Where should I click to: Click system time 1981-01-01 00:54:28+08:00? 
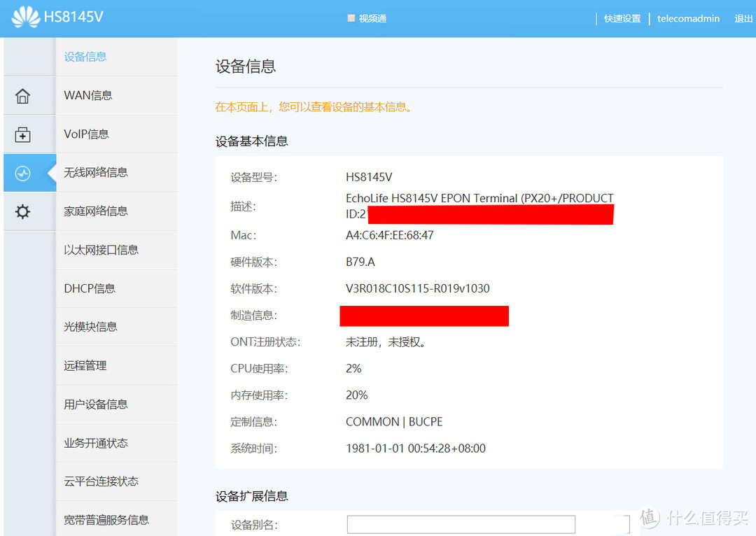(x=416, y=449)
